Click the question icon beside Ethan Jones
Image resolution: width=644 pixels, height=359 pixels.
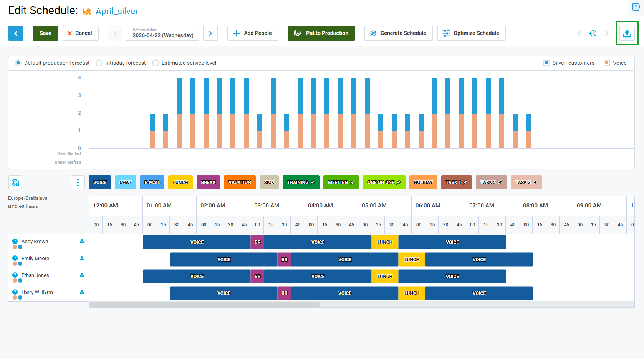(x=15, y=275)
